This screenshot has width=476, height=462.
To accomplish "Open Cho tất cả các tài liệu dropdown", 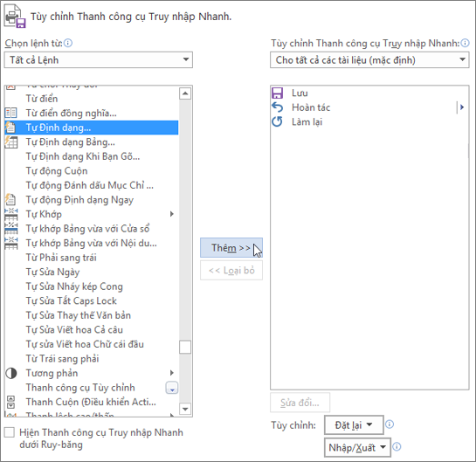I will point(369,59).
